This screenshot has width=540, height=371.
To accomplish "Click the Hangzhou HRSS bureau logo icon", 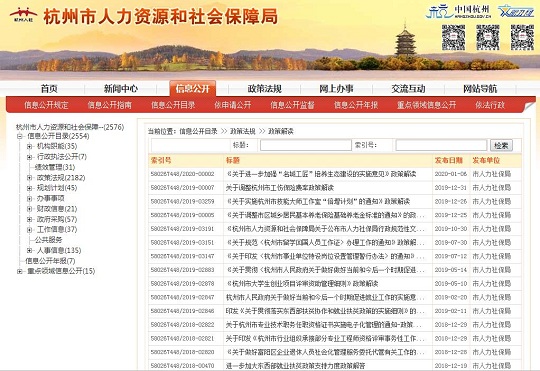I will pyautogui.click(x=23, y=15).
